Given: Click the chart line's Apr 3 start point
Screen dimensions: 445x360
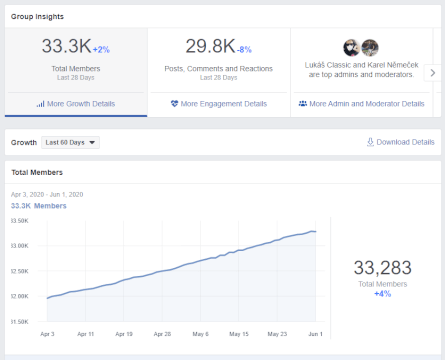Looking at the screenshot, I should [47, 298].
